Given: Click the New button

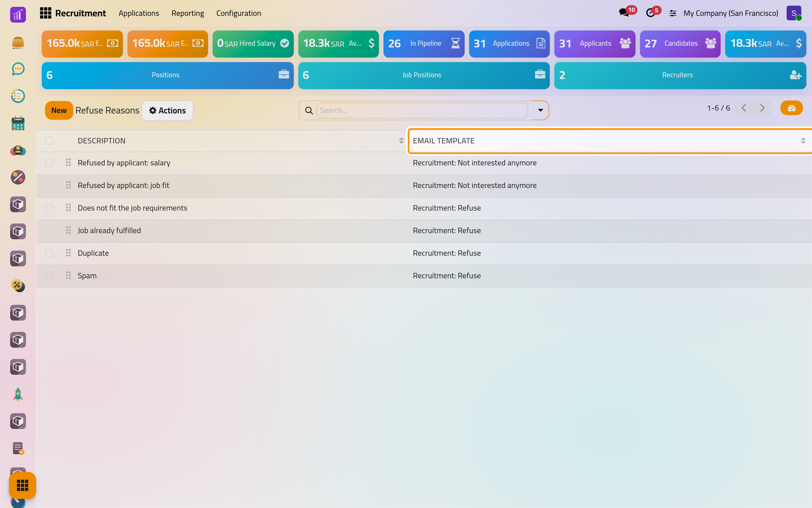Looking at the screenshot, I should click(59, 110).
